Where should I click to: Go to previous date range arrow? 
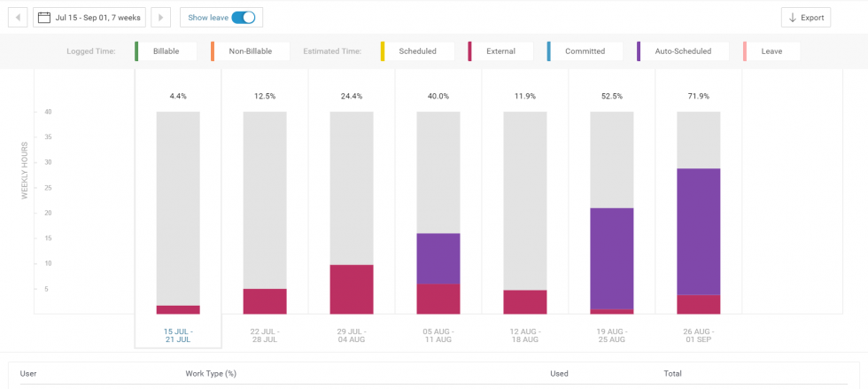18,17
